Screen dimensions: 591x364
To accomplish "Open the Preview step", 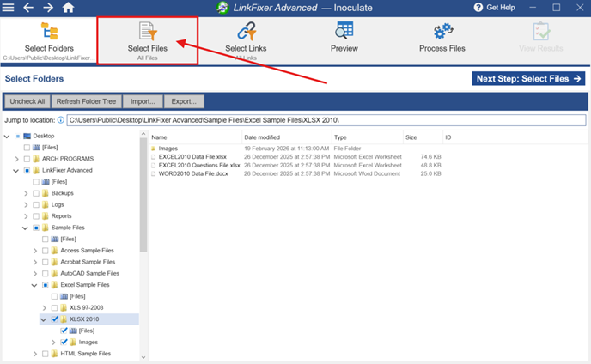I will tap(344, 38).
